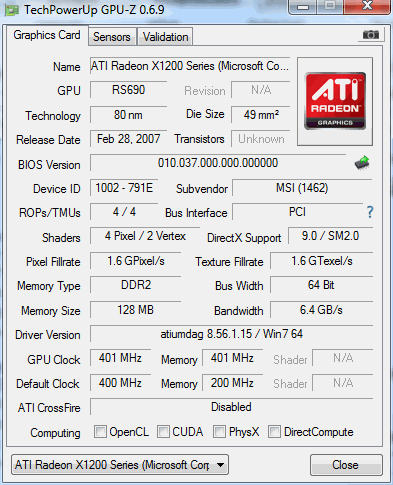Click the ATI Radeon Graphics logo

pyautogui.click(x=335, y=101)
